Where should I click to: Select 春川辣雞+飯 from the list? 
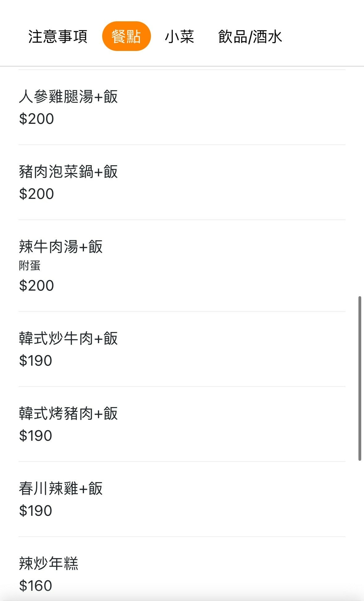tap(61, 489)
